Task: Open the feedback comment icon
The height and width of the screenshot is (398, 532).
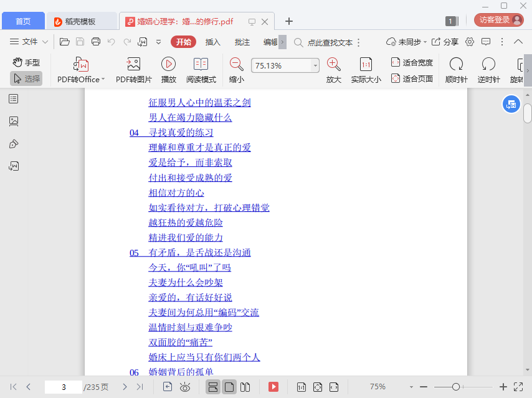Action: click(486, 42)
